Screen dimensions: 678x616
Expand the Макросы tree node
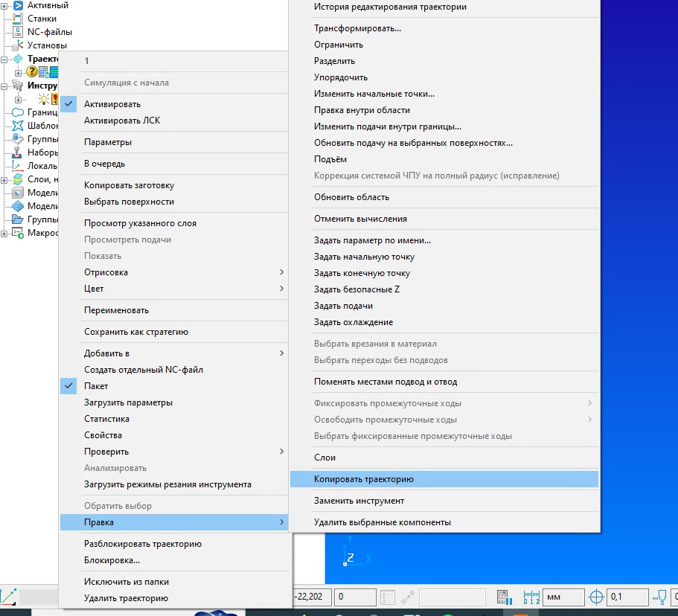click(x=4, y=234)
